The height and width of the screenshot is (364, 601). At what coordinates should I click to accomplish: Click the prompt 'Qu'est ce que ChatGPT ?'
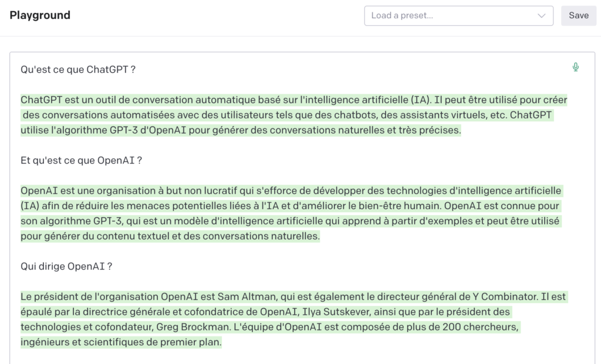78,70
